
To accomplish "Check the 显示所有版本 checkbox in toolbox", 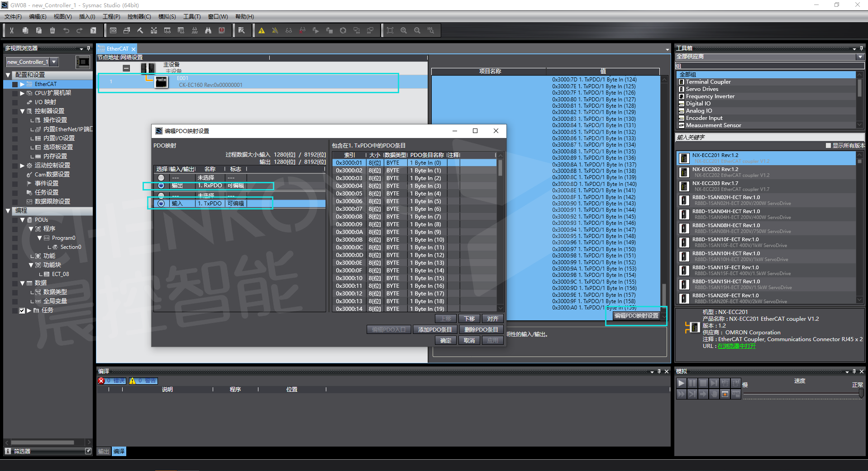I will coord(828,146).
